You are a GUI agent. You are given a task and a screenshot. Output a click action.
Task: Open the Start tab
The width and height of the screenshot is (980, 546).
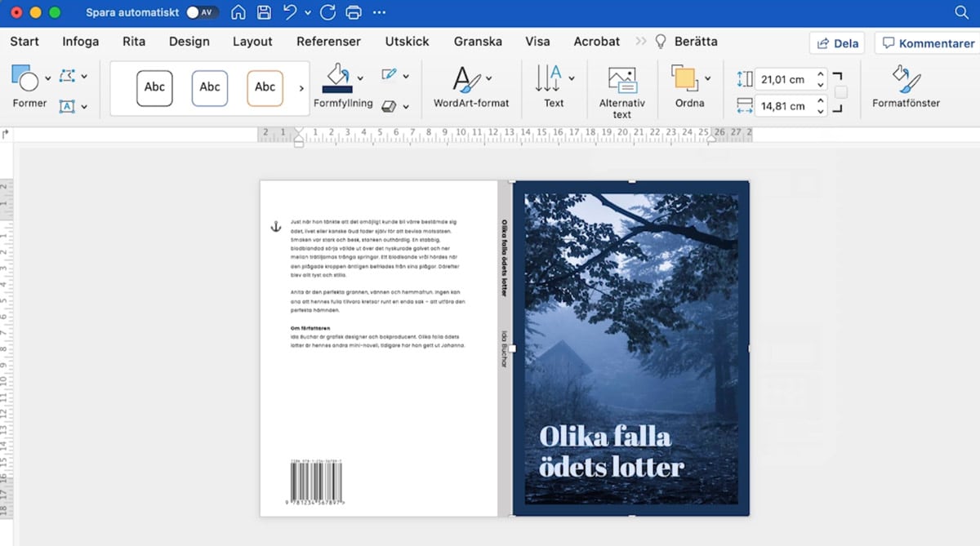(24, 41)
